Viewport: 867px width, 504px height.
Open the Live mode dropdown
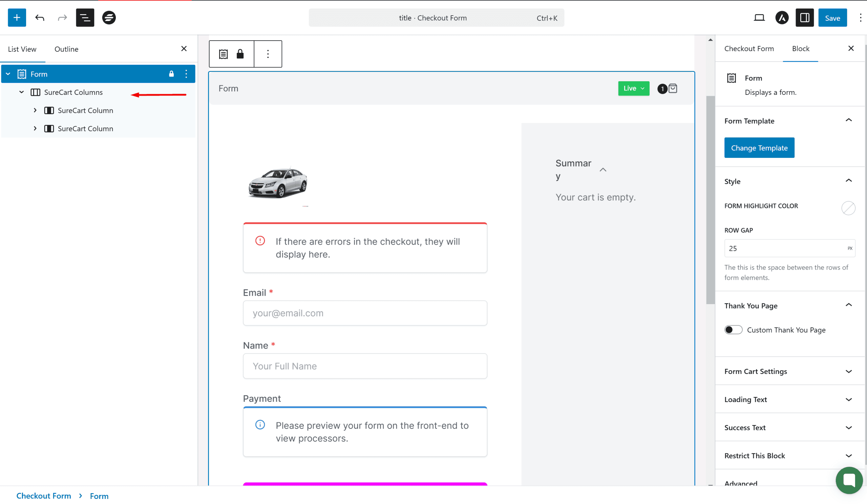(x=633, y=88)
